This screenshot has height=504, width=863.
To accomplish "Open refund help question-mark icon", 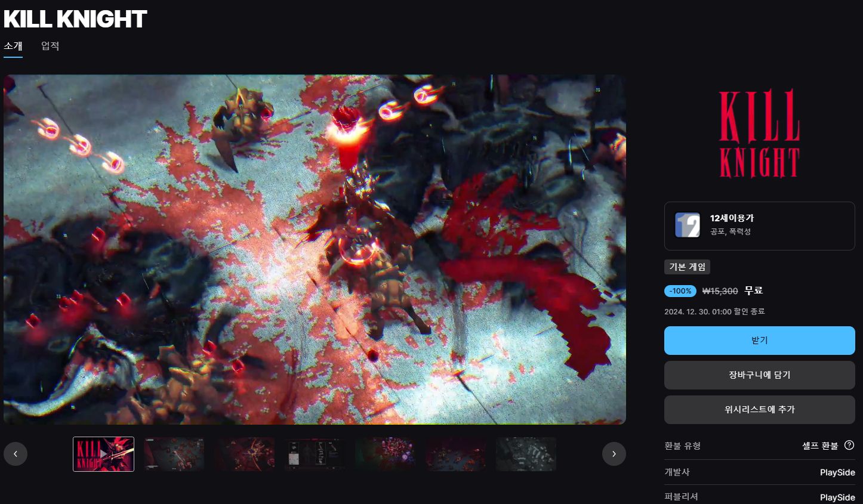I will 849,445.
